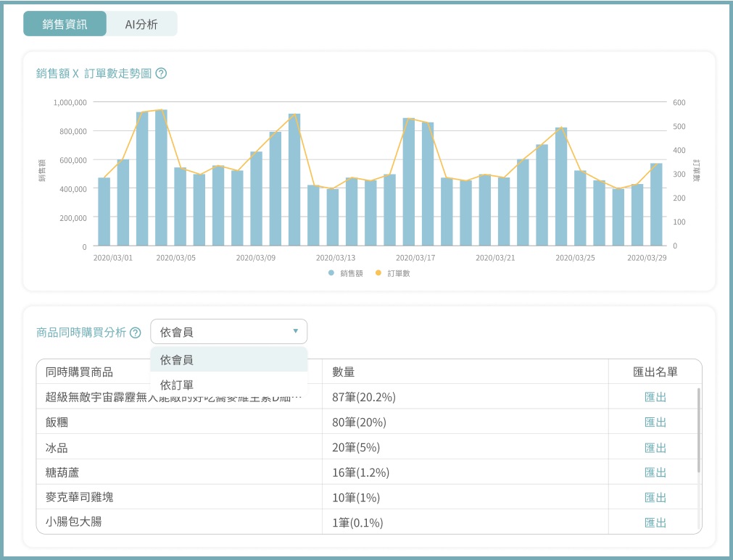Export list for 飯糰 row
This screenshot has width=733, height=560.
click(x=655, y=422)
